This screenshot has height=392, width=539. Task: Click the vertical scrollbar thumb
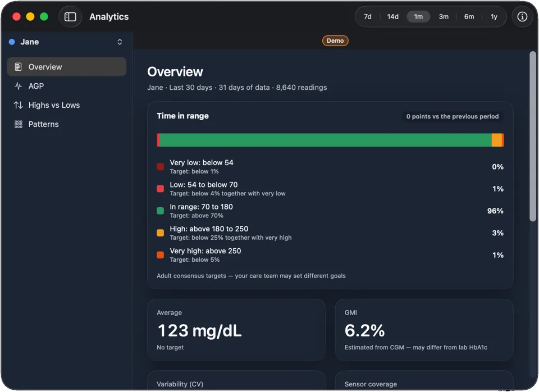532,136
